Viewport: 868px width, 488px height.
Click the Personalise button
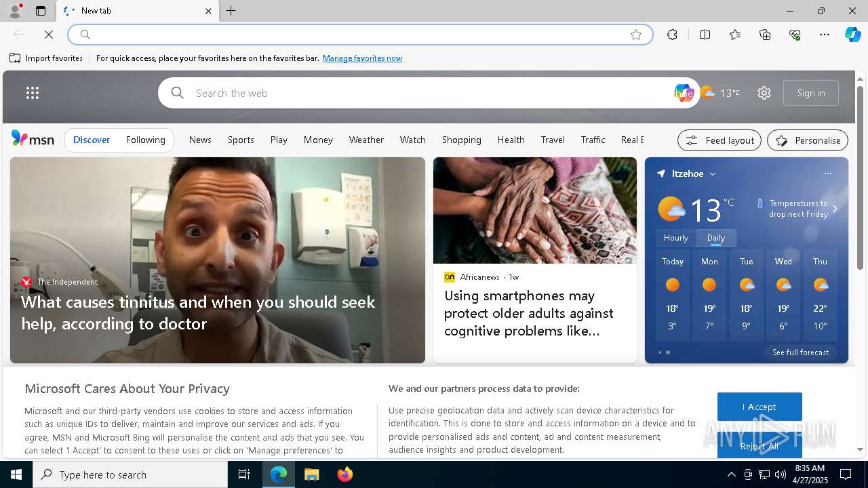[808, 140]
